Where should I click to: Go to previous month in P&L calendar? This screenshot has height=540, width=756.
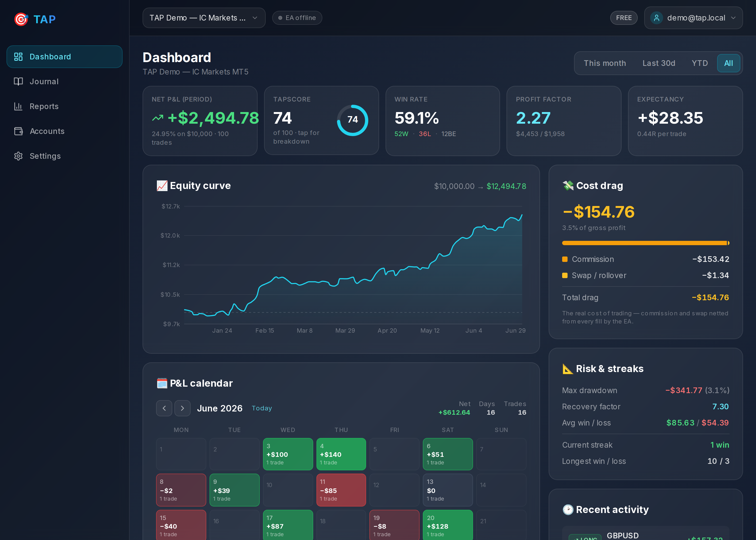click(x=164, y=408)
